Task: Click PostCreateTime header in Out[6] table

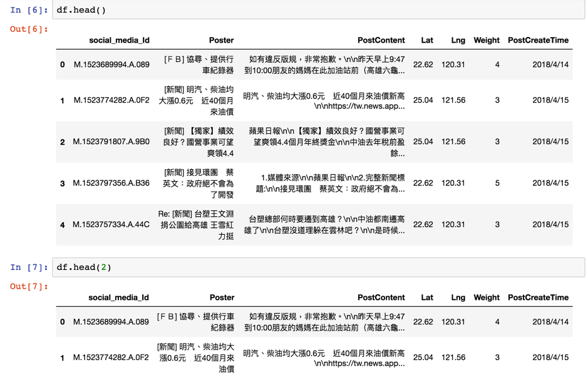Action: pos(538,40)
